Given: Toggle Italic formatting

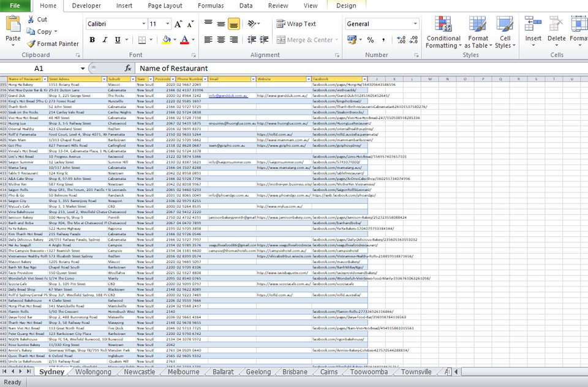Looking at the screenshot, I should tap(105, 40).
